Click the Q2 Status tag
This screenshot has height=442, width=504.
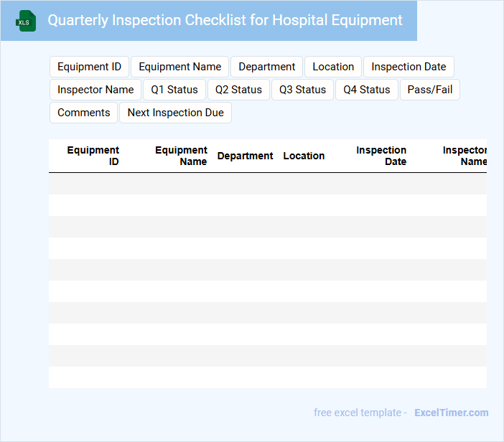(238, 90)
